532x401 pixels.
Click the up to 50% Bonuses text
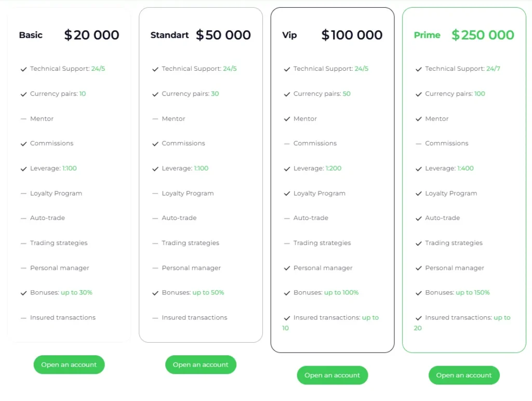coord(208,293)
